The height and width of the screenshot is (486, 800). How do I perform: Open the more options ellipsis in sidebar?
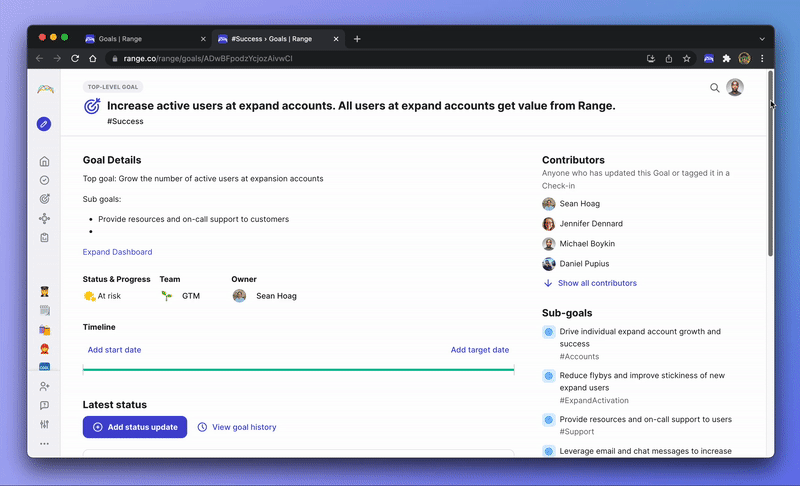tap(44, 444)
